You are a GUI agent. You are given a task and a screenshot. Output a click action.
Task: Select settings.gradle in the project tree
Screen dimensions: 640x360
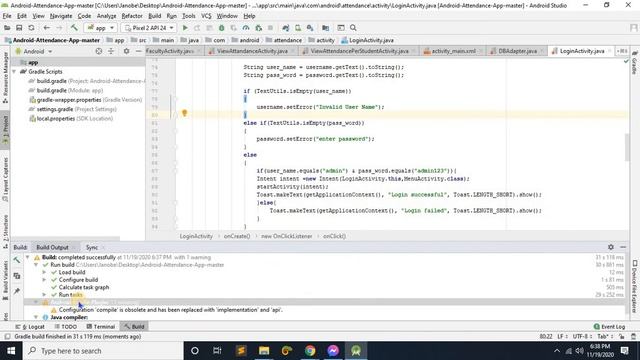coord(73,109)
